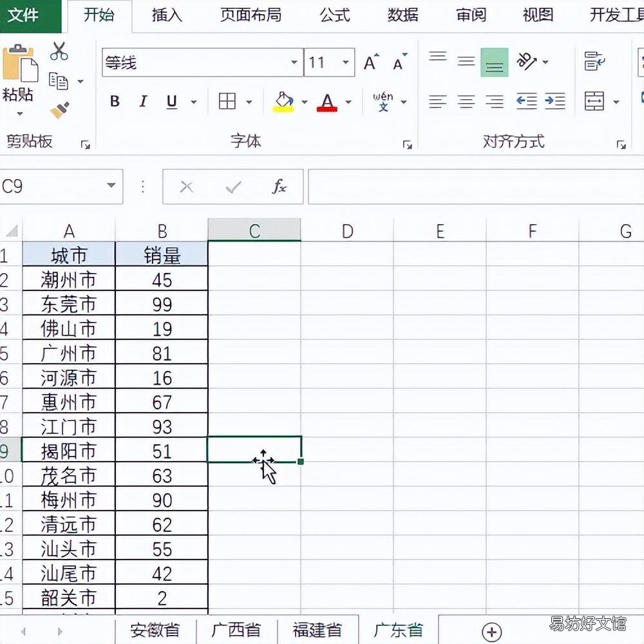The width and height of the screenshot is (644, 644).
Task: Increase font size with large A
Action: click(372, 62)
